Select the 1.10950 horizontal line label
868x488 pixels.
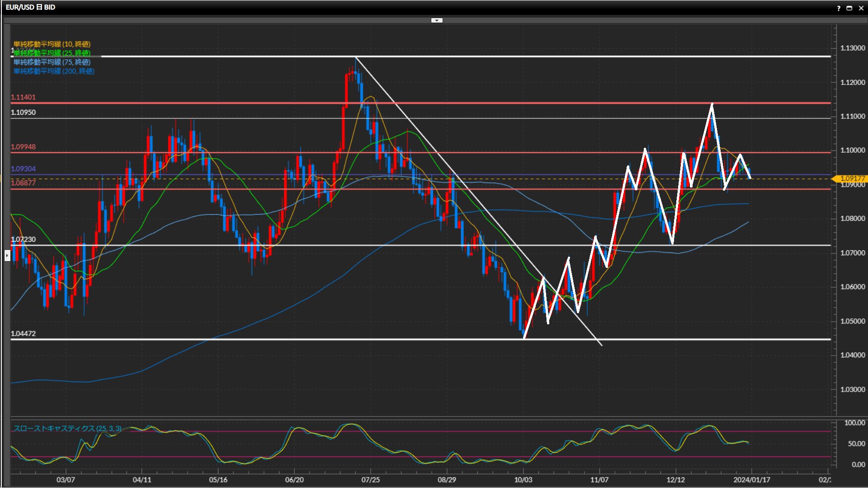pyautogui.click(x=23, y=113)
